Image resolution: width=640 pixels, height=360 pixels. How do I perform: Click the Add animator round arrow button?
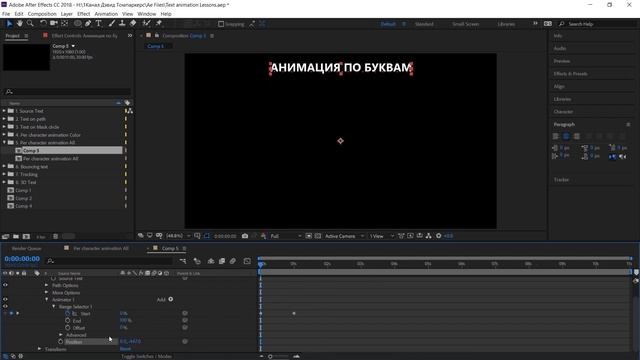171,299
